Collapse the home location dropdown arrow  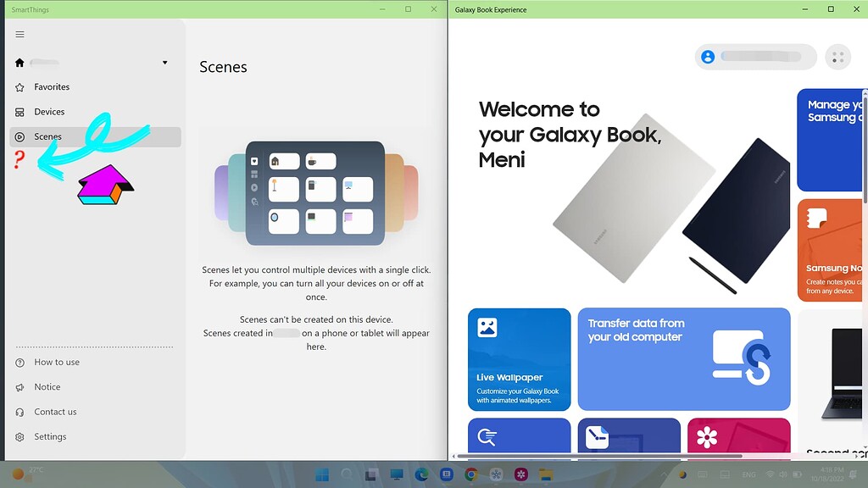164,62
